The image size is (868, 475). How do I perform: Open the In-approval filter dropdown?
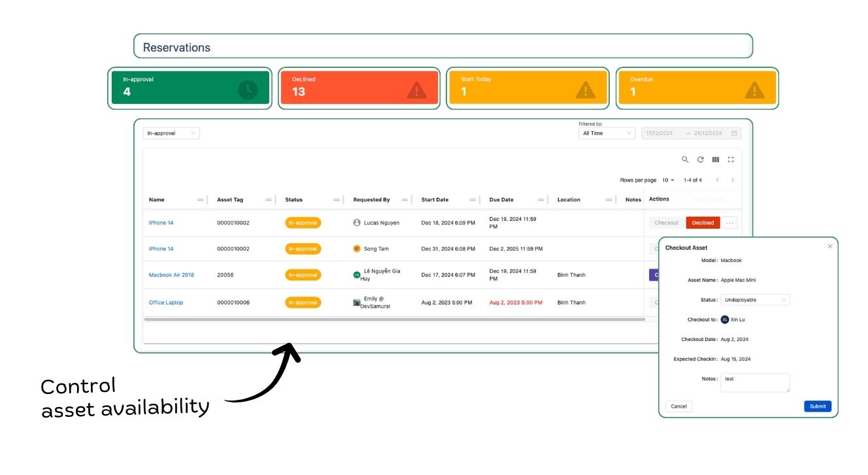[x=171, y=133]
